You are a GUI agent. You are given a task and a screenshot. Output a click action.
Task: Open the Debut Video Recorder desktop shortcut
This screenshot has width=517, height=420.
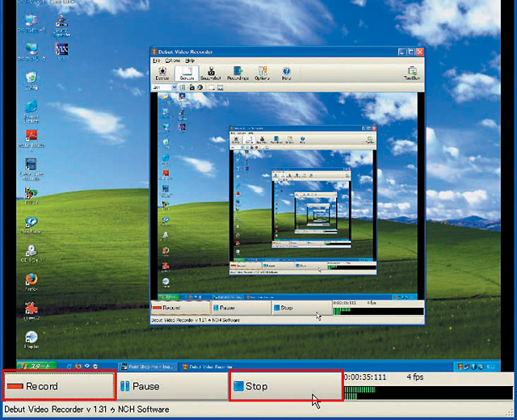click(32, 169)
